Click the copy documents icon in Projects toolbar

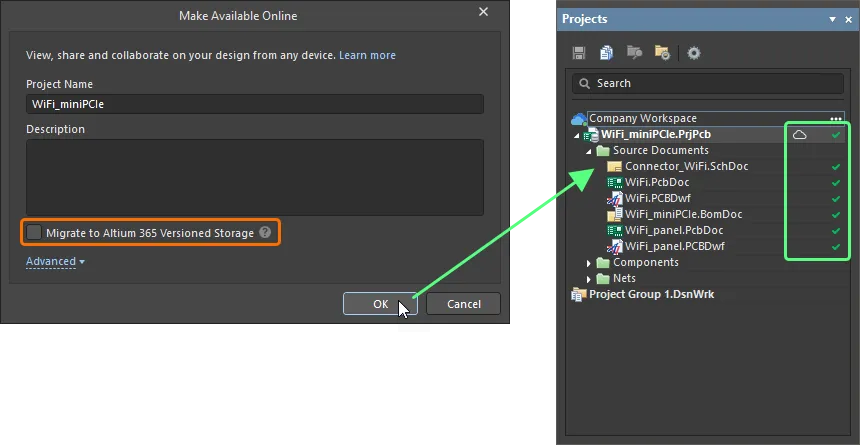(x=606, y=53)
